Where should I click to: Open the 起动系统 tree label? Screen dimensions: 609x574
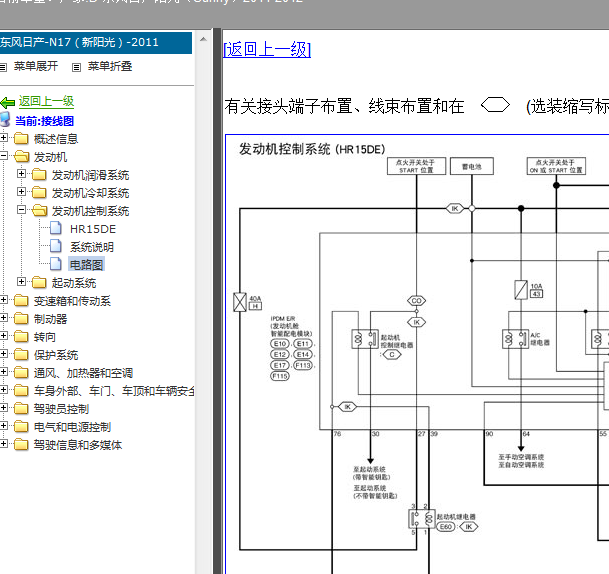click(x=74, y=283)
